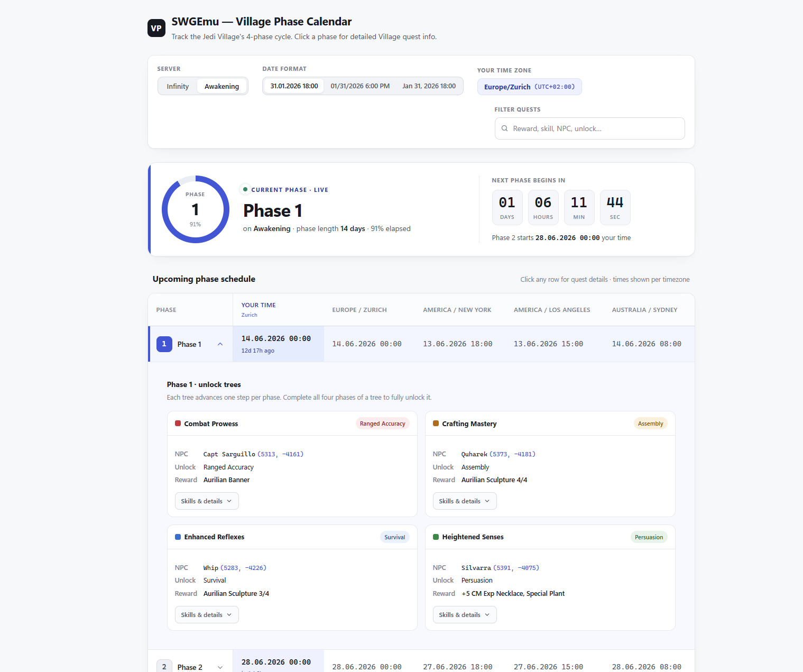Click the Ranged Accuracy tag
The image size is (803, 672).
pos(382,424)
